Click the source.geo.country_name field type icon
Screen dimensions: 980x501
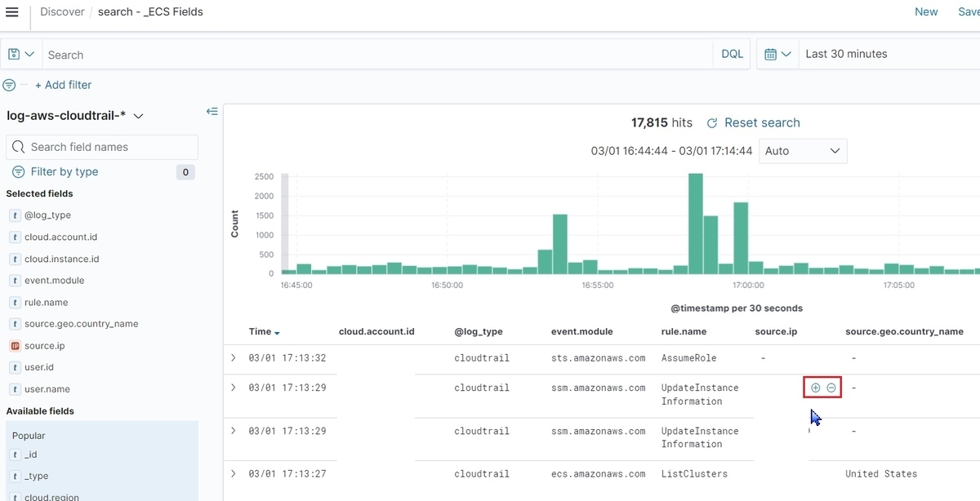pos(15,324)
